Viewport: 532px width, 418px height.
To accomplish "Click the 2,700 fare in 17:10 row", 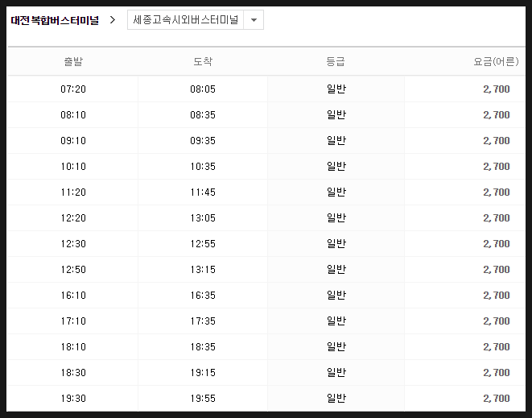I will tap(497, 321).
